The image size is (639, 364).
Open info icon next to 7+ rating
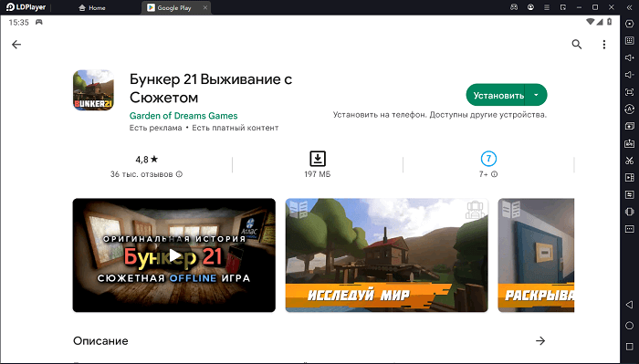click(x=495, y=174)
